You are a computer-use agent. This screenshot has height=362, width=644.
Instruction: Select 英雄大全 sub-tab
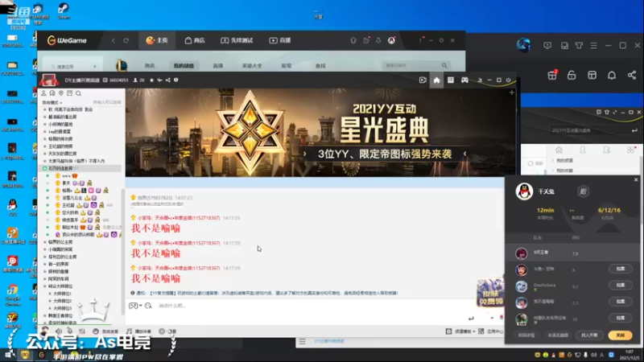click(252, 66)
